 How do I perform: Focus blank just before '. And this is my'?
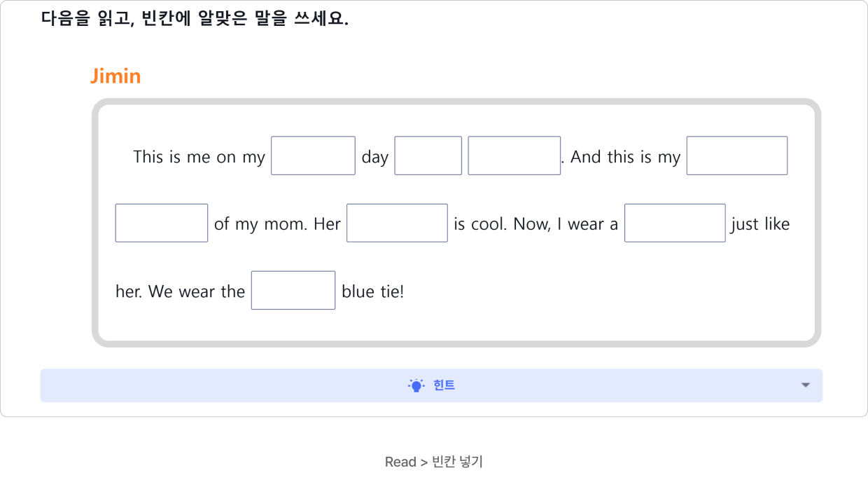coord(514,156)
